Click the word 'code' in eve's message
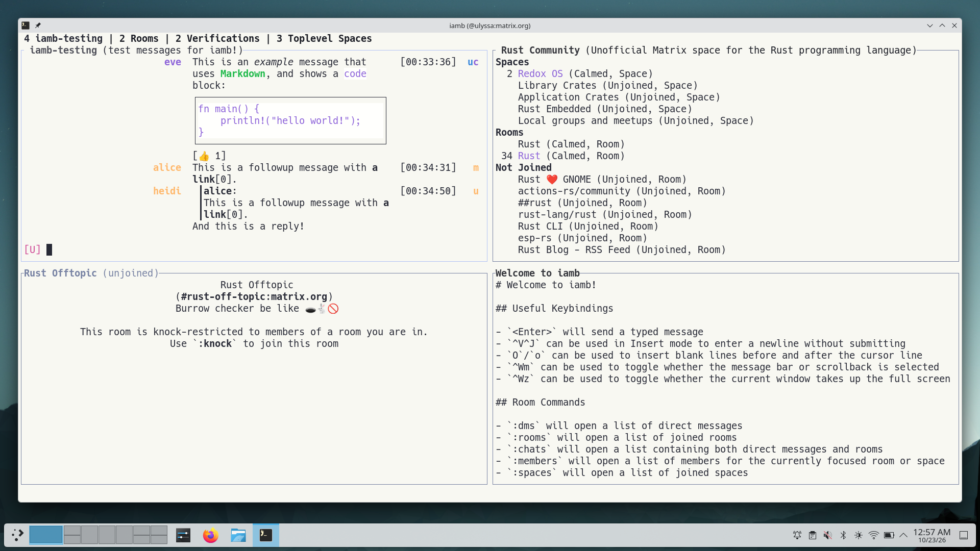Screen dimensions: 980x551 [x=355, y=74]
